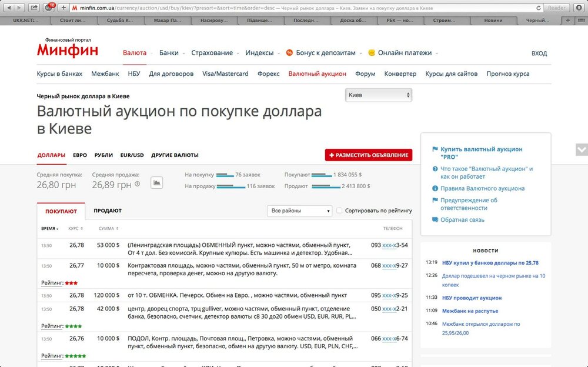
Task: Click the percent icon before Бонус к депозитам
Action: tap(289, 53)
